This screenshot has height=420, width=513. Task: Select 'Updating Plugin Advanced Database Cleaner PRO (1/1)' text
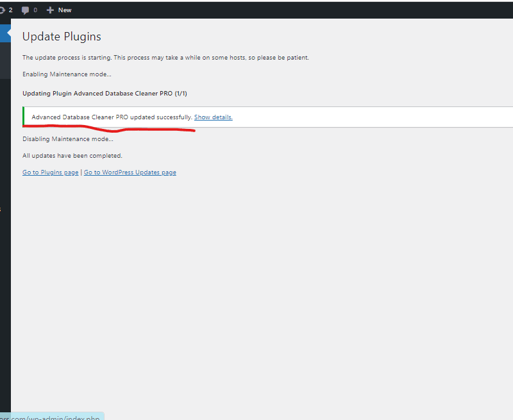(x=105, y=94)
